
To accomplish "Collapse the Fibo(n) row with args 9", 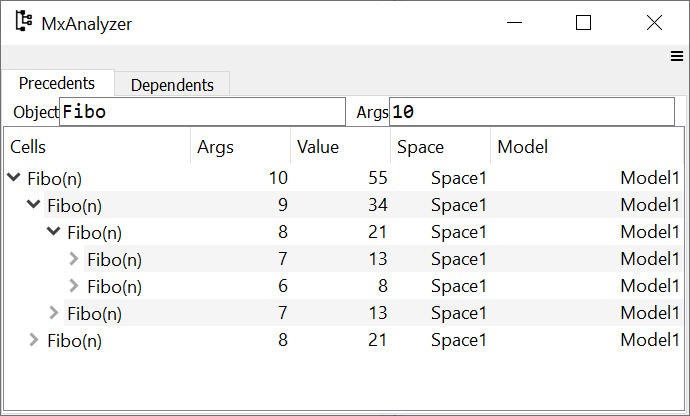I will 33,205.
